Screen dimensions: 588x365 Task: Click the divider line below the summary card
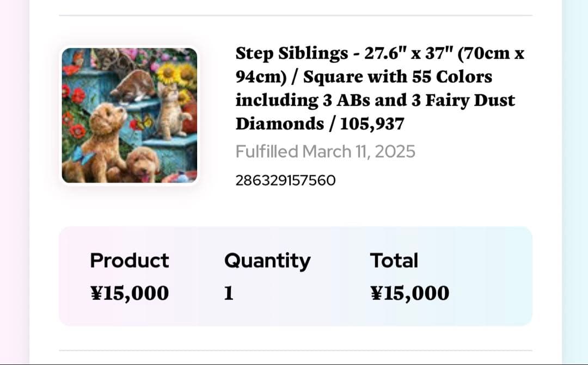click(295, 350)
